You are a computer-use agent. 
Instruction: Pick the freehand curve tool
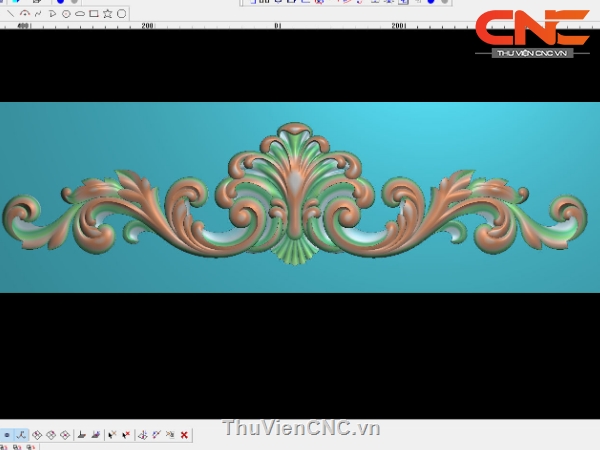click(38, 14)
